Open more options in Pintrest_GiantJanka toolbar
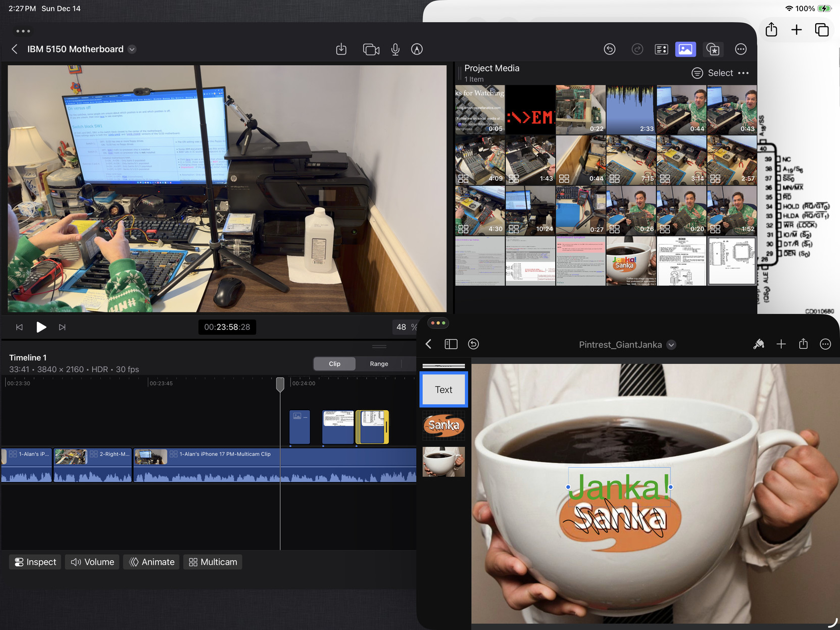This screenshot has height=630, width=840. click(825, 345)
